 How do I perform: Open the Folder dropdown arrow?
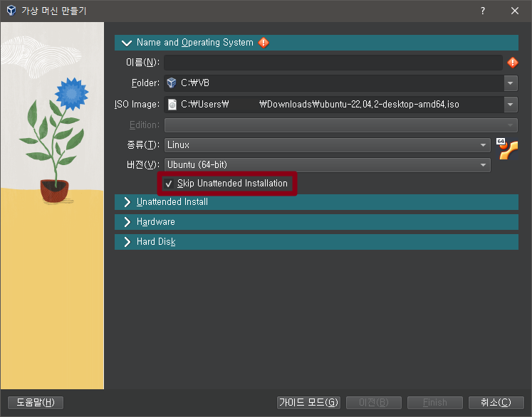pos(511,83)
